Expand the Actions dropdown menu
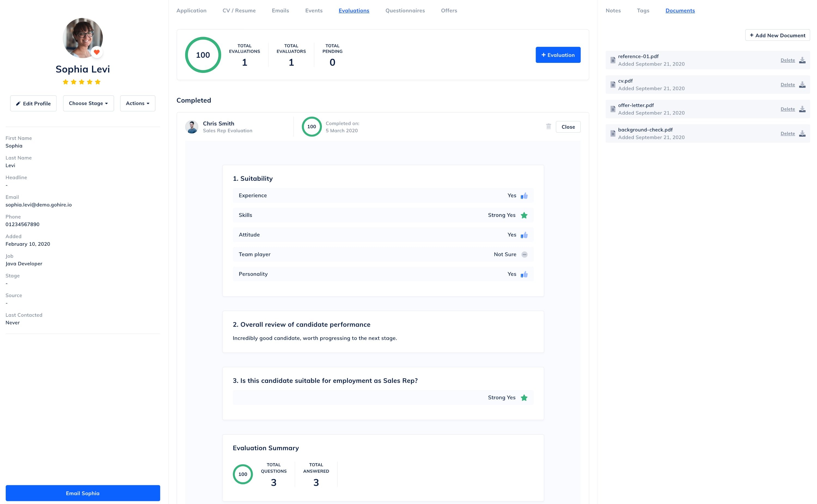Viewport: 817px width, 504px height. pos(136,103)
